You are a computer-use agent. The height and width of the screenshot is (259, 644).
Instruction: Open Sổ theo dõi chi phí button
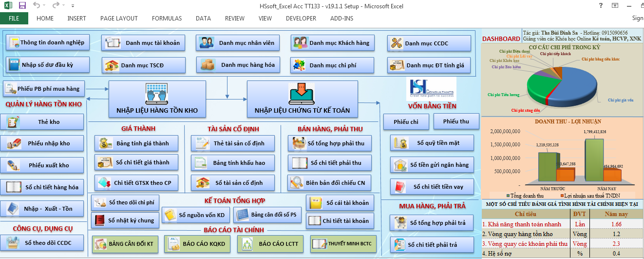point(124,202)
